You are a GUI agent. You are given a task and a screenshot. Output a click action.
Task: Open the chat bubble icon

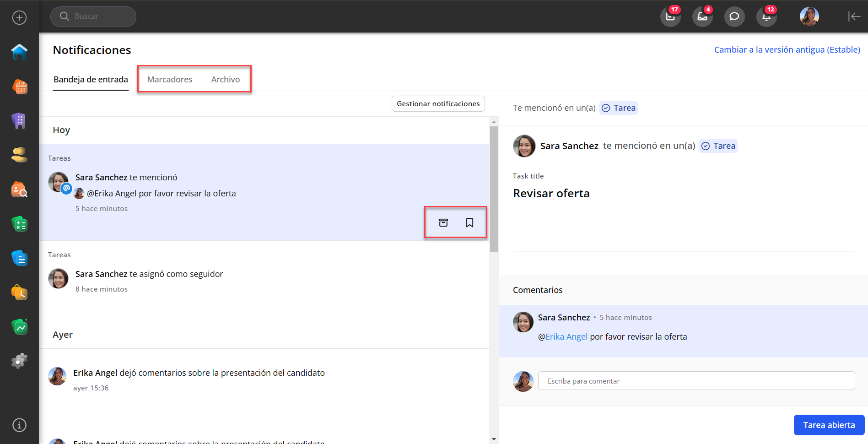coord(734,17)
